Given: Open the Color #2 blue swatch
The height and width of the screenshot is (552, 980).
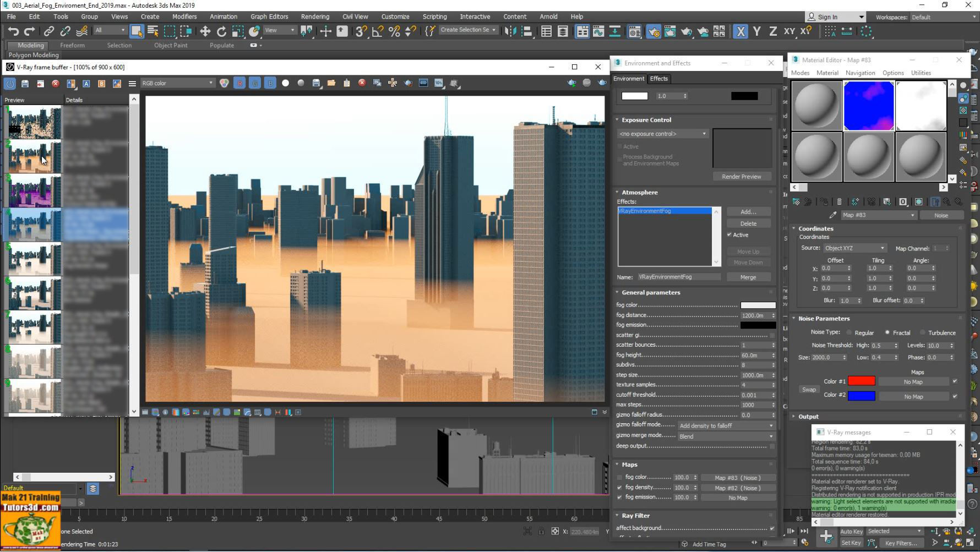Looking at the screenshot, I should (x=861, y=396).
